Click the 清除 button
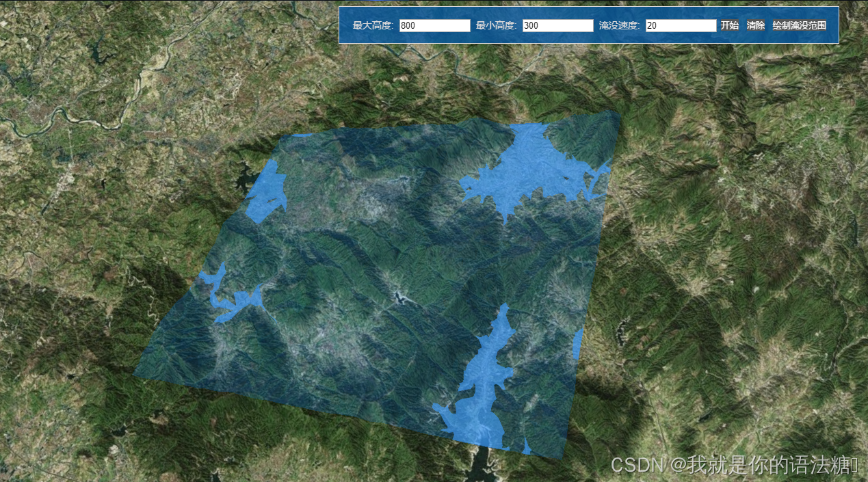The height and width of the screenshot is (482, 868). pos(756,25)
